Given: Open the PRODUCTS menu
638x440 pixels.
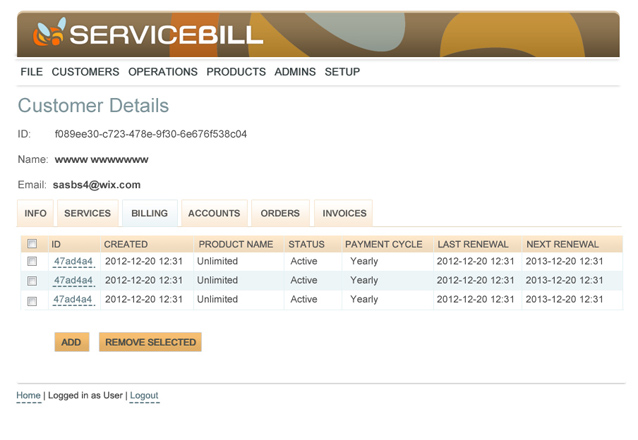Looking at the screenshot, I should pos(236,72).
